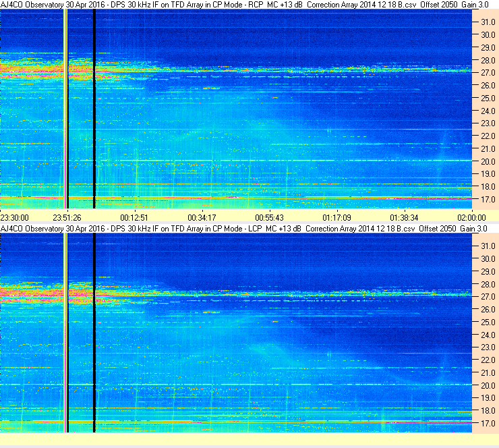This screenshot has height=448, width=499.
Task: Click the 31.0 frequency label on RCP chart
Action: 488,22
